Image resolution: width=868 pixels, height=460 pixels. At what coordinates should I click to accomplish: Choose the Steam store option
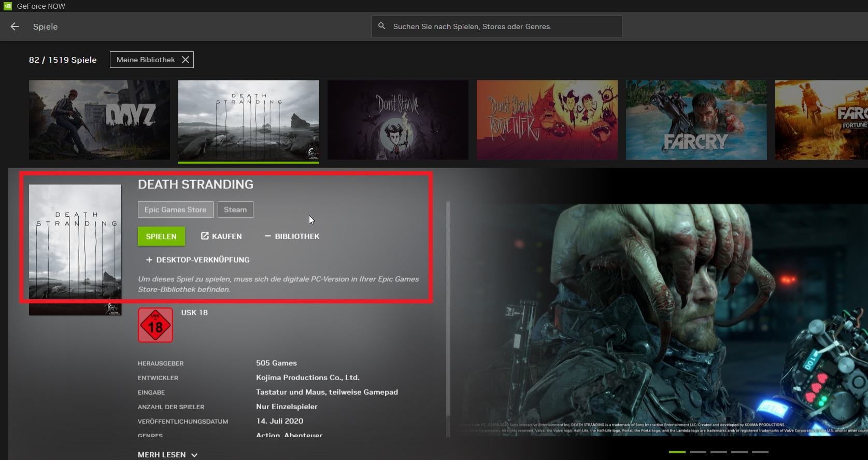click(x=235, y=210)
